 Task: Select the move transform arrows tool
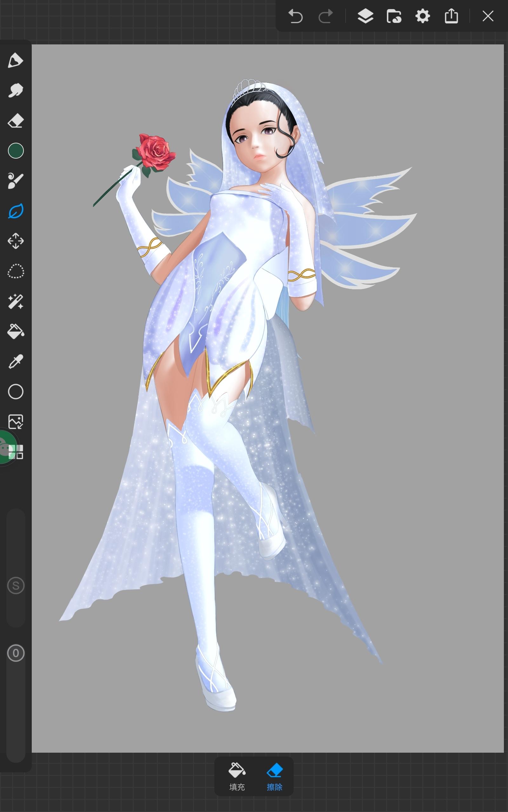tap(16, 241)
